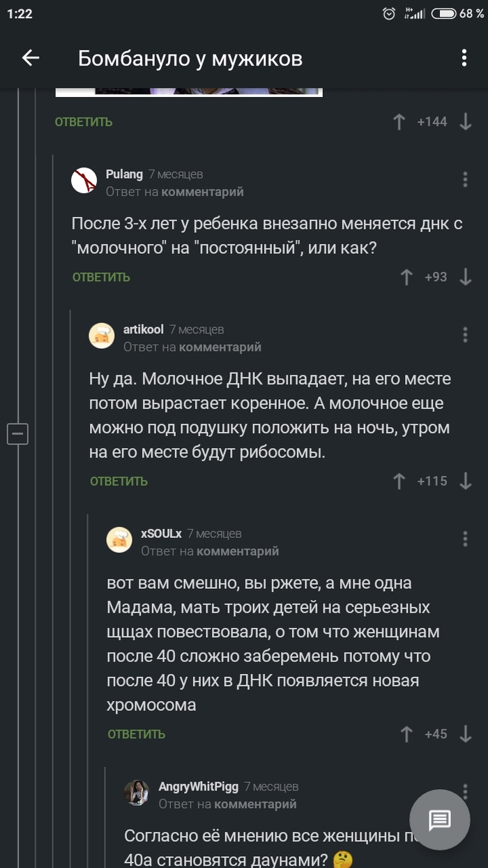Tap the 'Ответ на комментарий' link under Pulang
The width and height of the screenshot is (488, 868).
(x=174, y=192)
